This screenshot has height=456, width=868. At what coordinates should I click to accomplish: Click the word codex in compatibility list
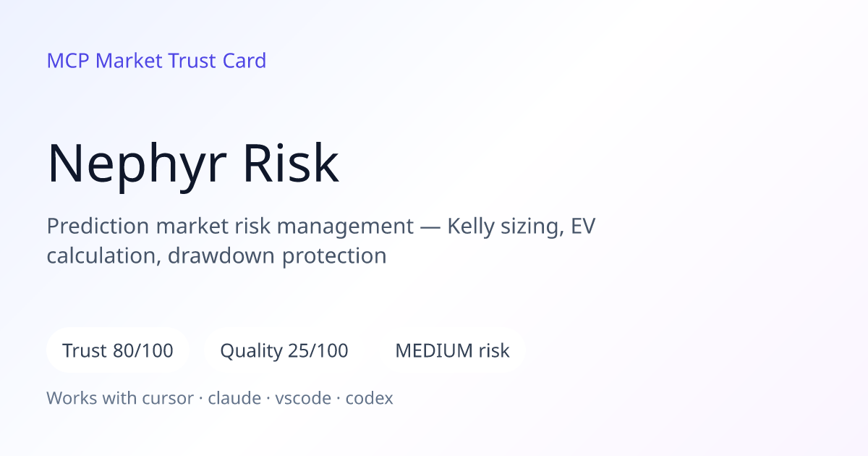(370, 398)
